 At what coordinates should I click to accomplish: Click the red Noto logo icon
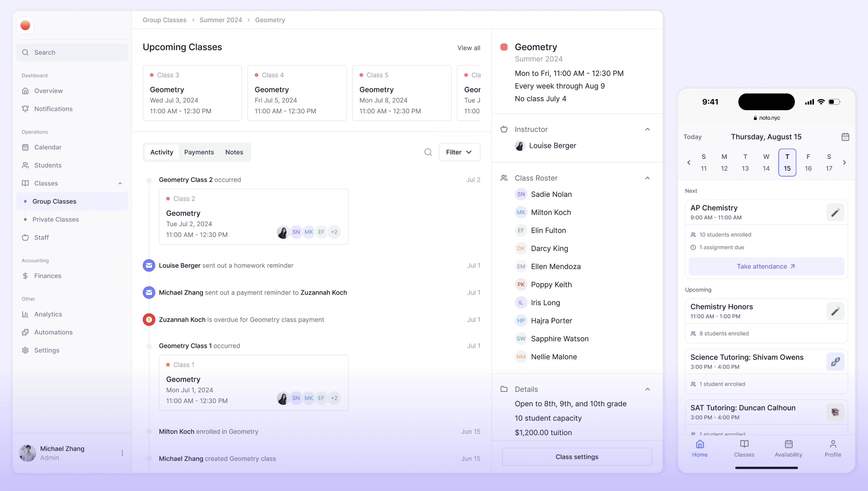click(25, 25)
